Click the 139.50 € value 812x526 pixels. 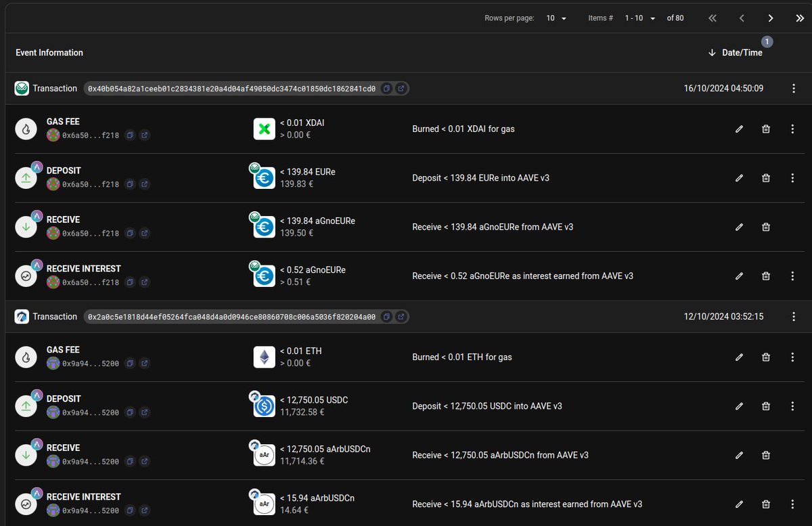coord(296,233)
